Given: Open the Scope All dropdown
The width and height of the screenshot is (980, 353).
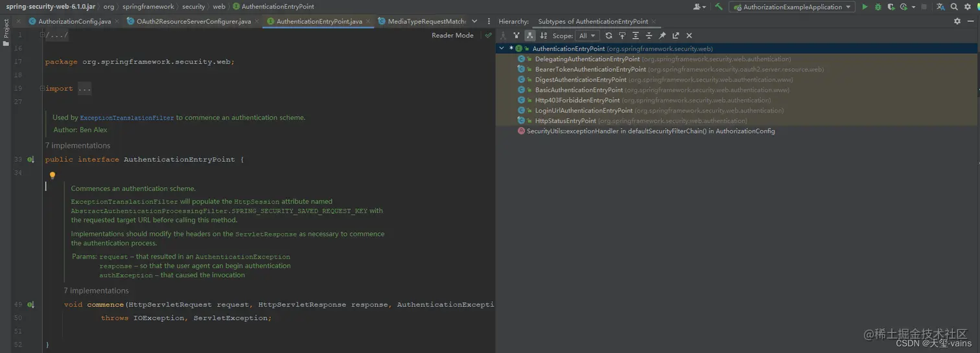Looking at the screenshot, I should (588, 36).
